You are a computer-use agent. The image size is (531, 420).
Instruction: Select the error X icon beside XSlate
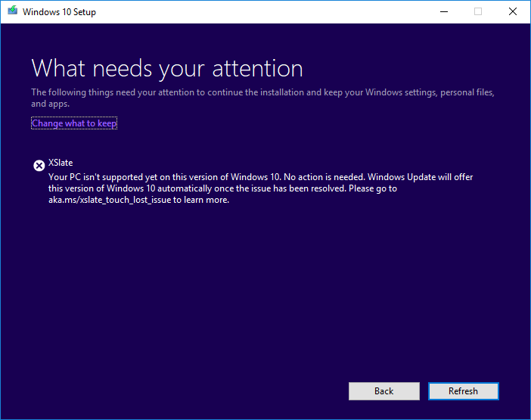tap(39, 166)
